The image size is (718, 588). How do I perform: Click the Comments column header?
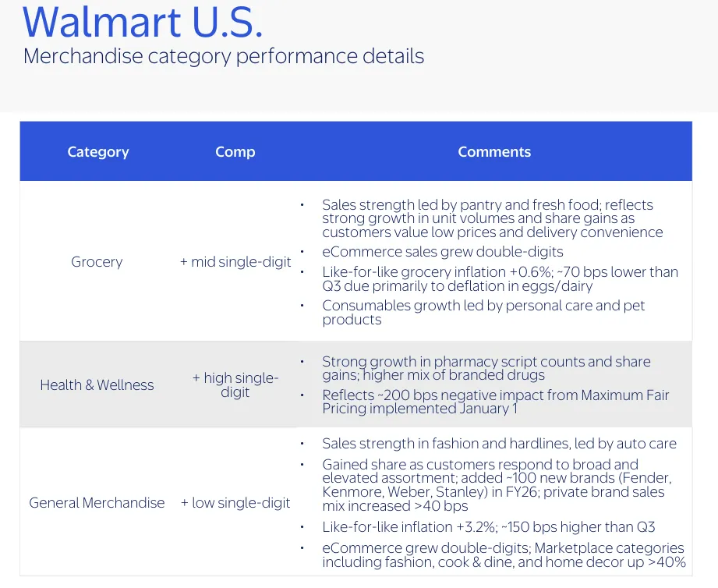point(494,152)
